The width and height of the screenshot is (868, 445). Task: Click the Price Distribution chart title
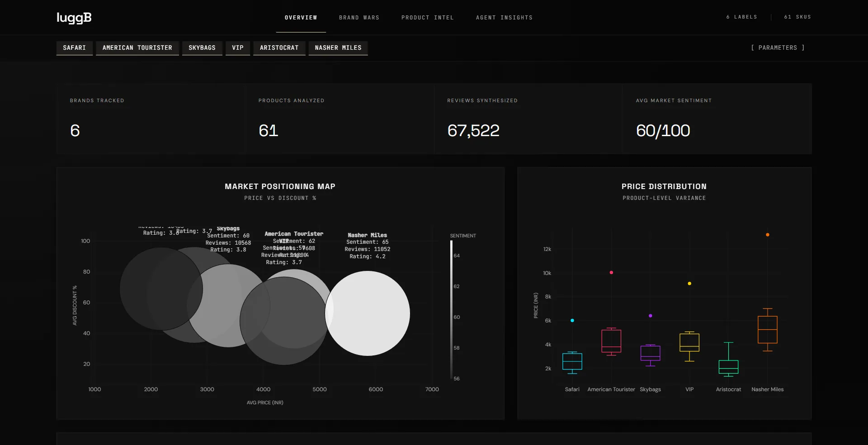point(664,186)
